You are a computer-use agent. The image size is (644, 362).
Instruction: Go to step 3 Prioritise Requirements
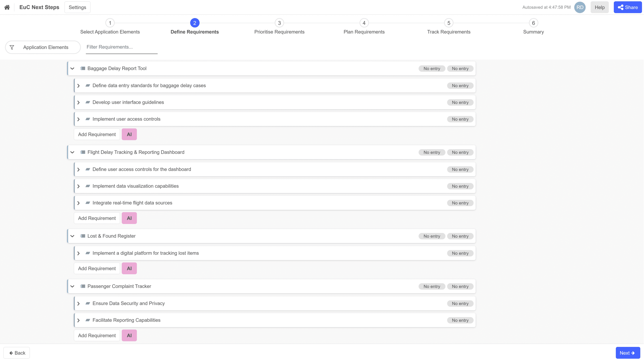tap(279, 23)
